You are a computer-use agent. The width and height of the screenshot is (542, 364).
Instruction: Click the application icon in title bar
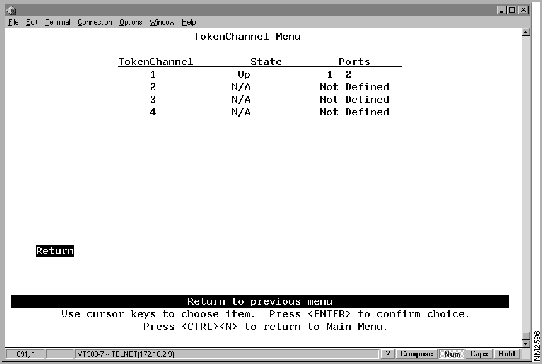pyautogui.click(x=11, y=10)
